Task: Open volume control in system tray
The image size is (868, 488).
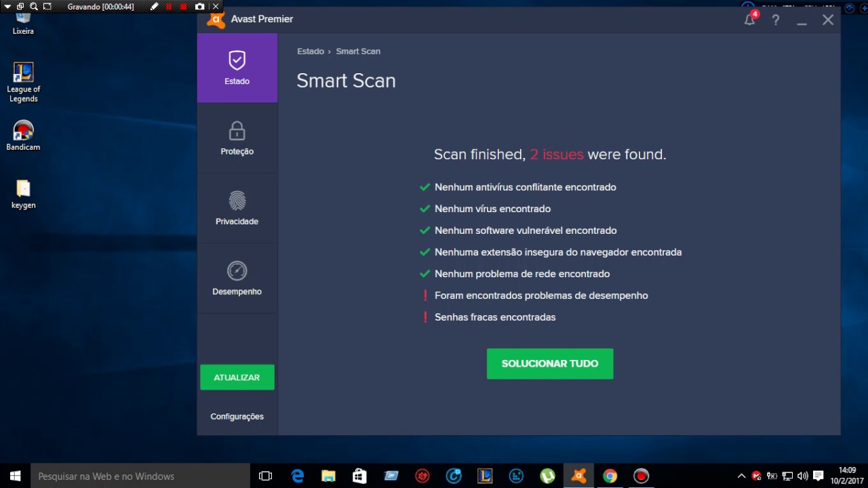Action: pyautogui.click(x=803, y=476)
